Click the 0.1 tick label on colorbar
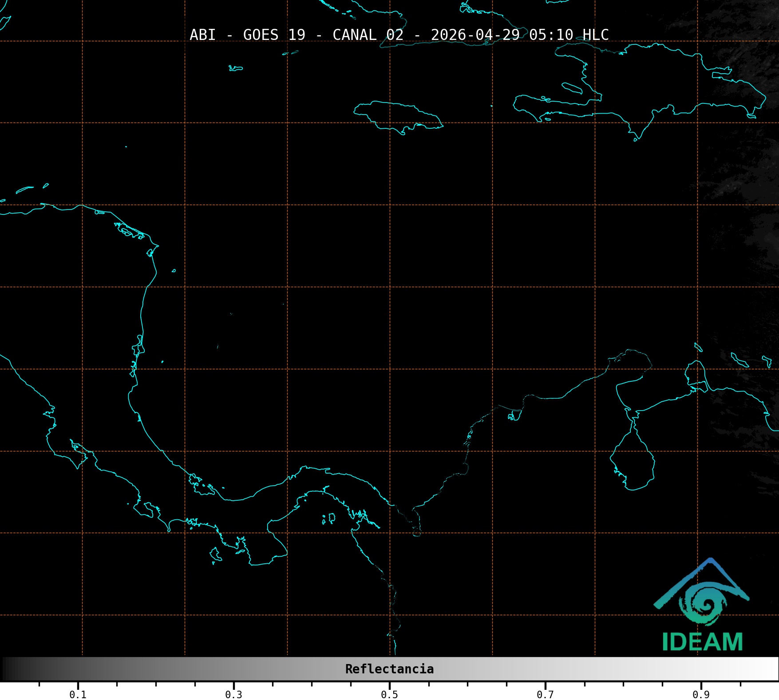This screenshot has width=779, height=700. point(78,695)
